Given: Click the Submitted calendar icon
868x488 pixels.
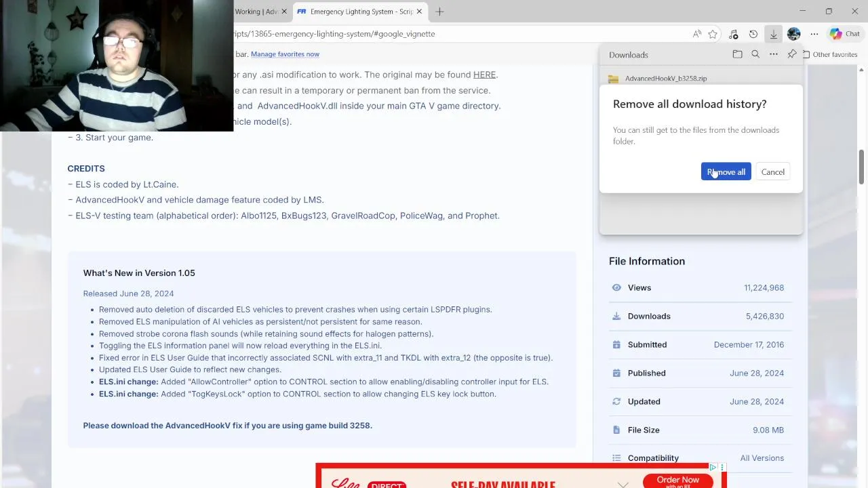Looking at the screenshot, I should point(616,344).
